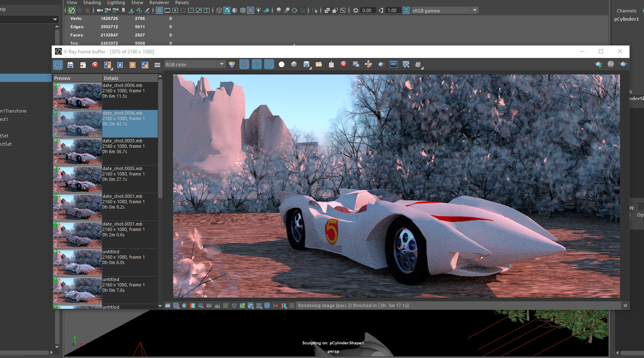Select highlighted history render 2 thumbnail
This screenshot has width=644, height=358.
[77, 124]
